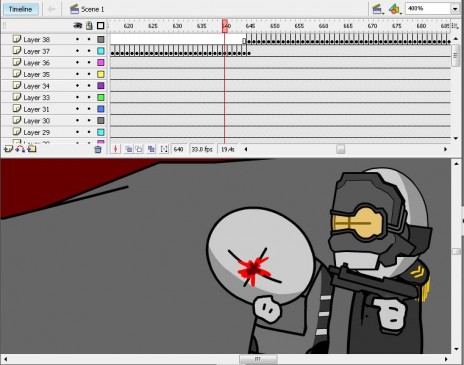Click the timeline scroll left arrow
Screen dimensions: 464x365
(x=246, y=149)
